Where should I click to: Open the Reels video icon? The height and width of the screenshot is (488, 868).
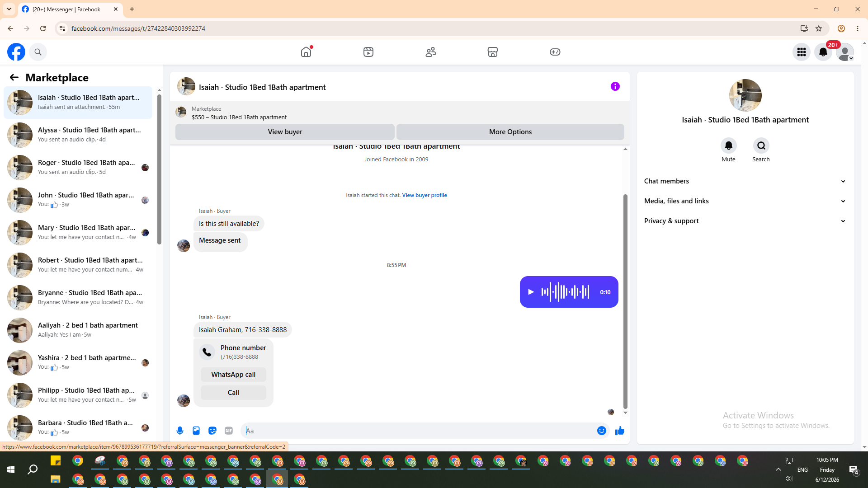click(368, 52)
